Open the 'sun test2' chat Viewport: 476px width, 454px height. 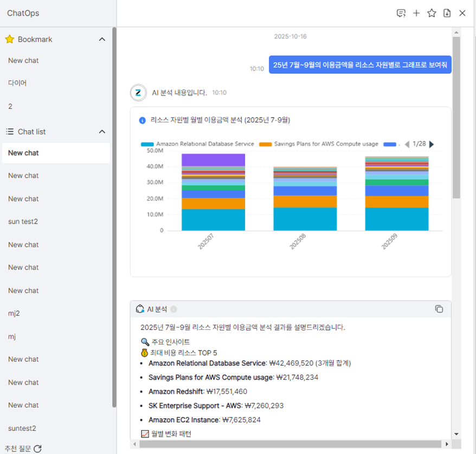point(23,222)
